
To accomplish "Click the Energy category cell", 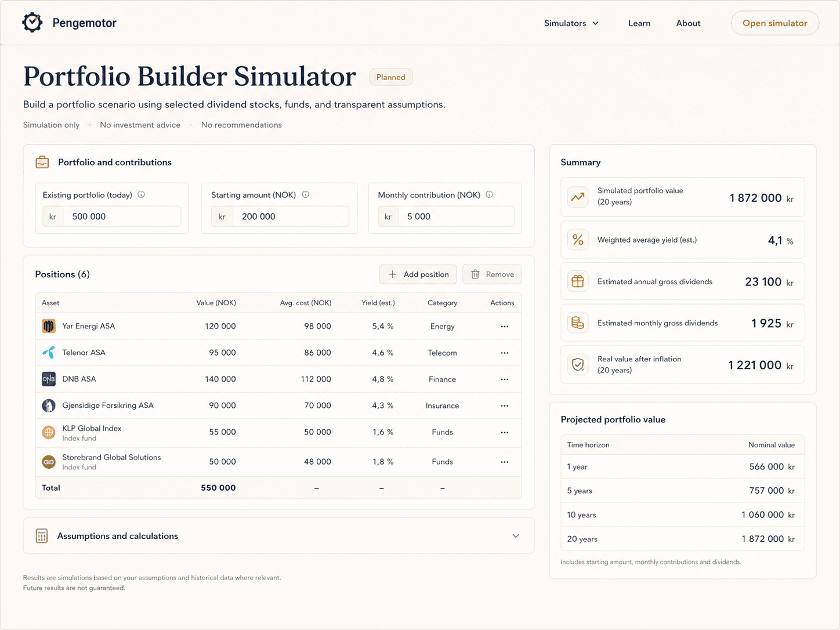I will [442, 327].
